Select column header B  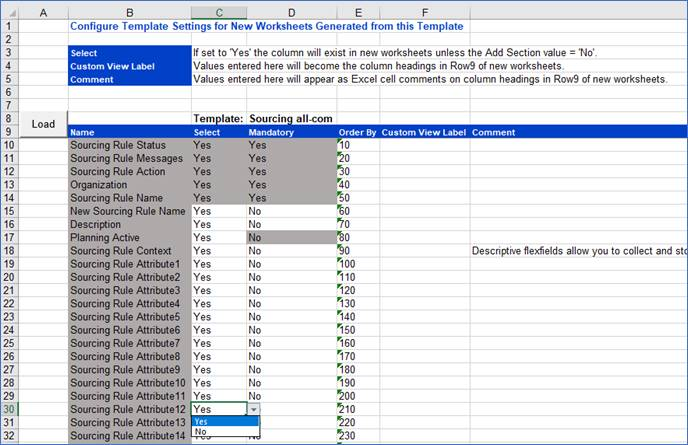pyautogui.click(x=130, y=13)
